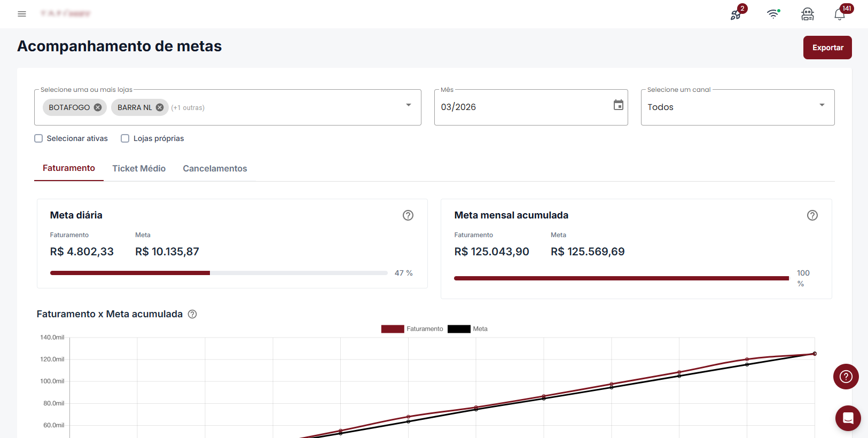Show help for Meta diária
The image size is (868, 438).
tap(408, 215)
